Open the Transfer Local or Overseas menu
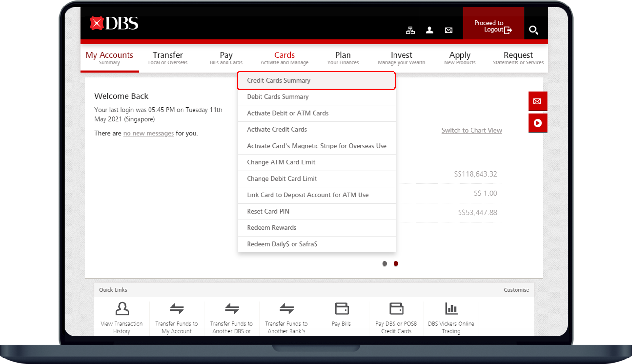 tap(168, 58)
